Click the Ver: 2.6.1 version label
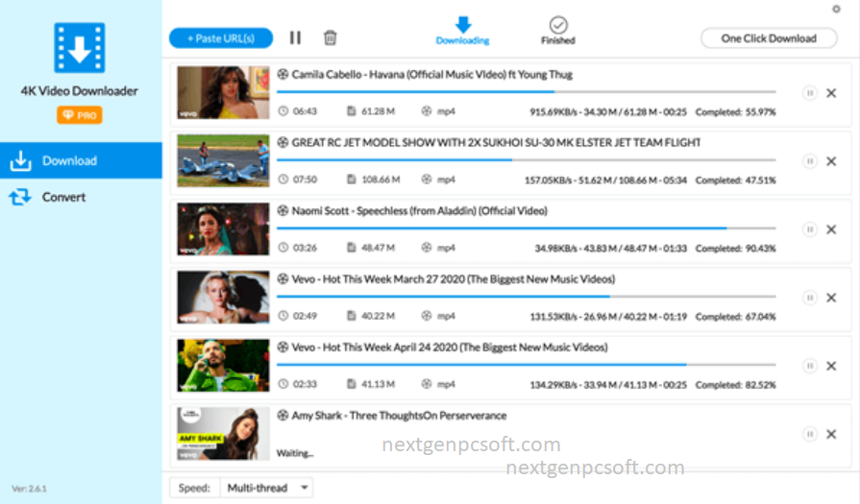Image resolution: width=860 pixels, height=504 pixels. [30, 488]
